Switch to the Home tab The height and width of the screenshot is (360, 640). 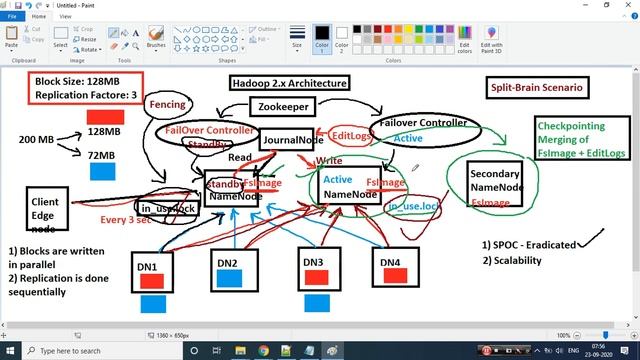click(39, 16)
